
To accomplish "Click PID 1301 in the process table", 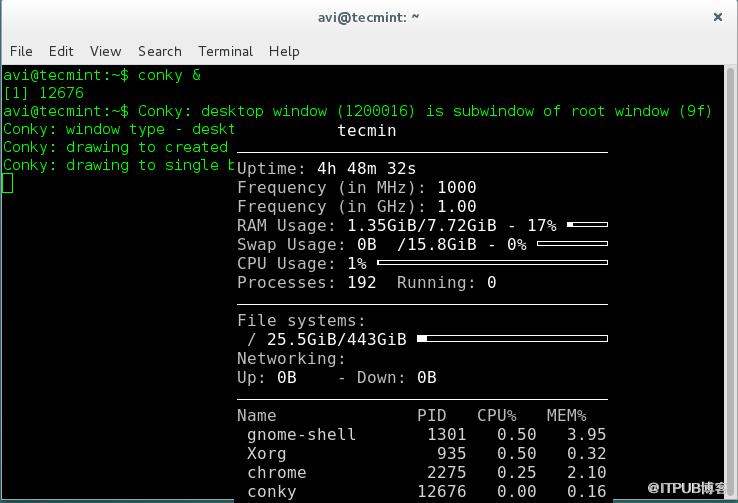I will pos(447,434).
